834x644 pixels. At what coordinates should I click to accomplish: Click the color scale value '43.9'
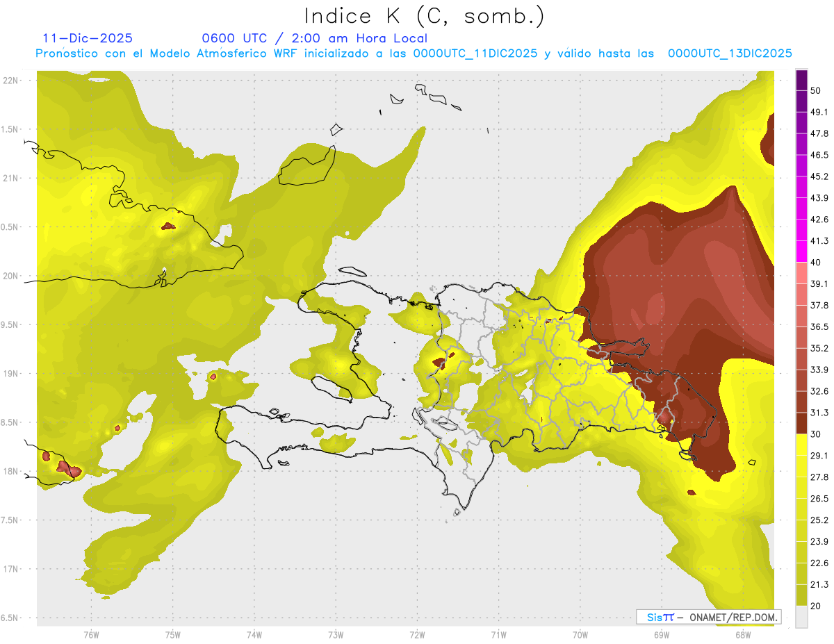pyautogui.click(x=819, y=198)
